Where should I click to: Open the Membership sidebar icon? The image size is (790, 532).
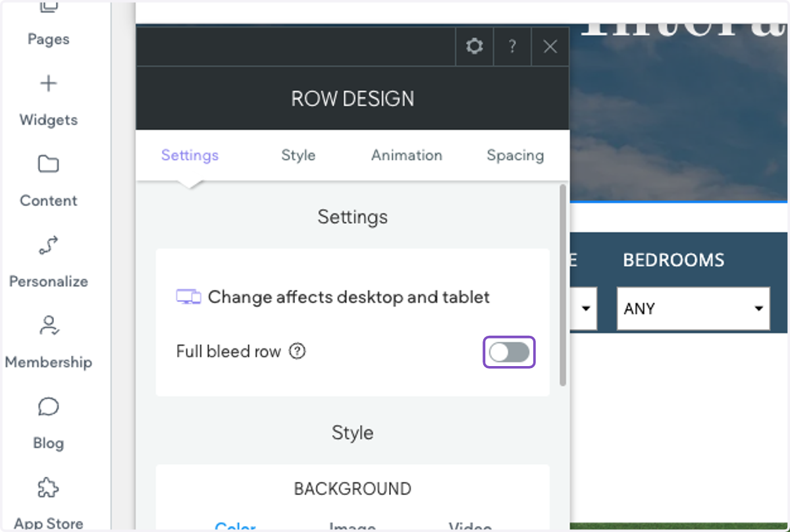coord(48,326)
